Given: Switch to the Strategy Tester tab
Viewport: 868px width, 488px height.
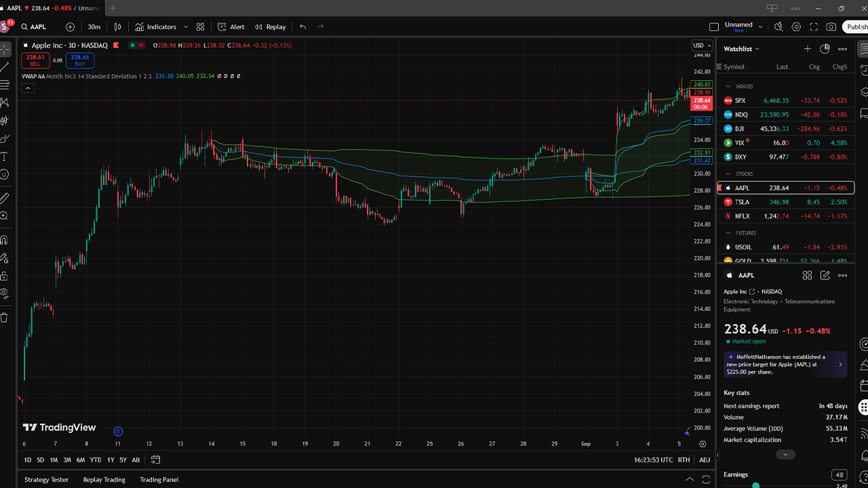Looking at the screenshot, I should click(x=46, y=480).
